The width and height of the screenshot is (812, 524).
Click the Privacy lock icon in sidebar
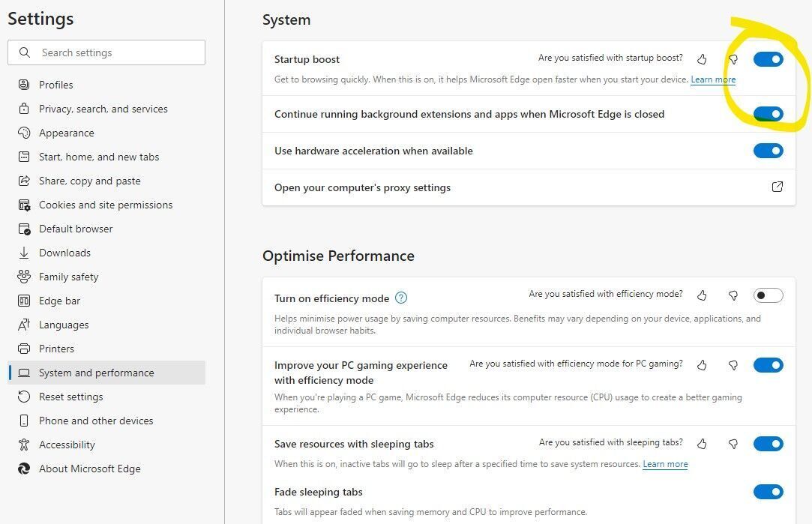pos(24,108)
